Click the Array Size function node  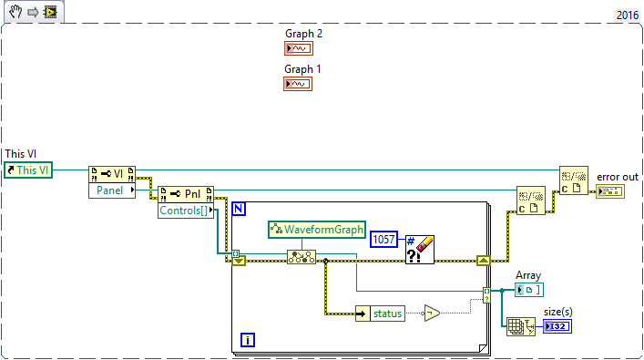(521, 326)
